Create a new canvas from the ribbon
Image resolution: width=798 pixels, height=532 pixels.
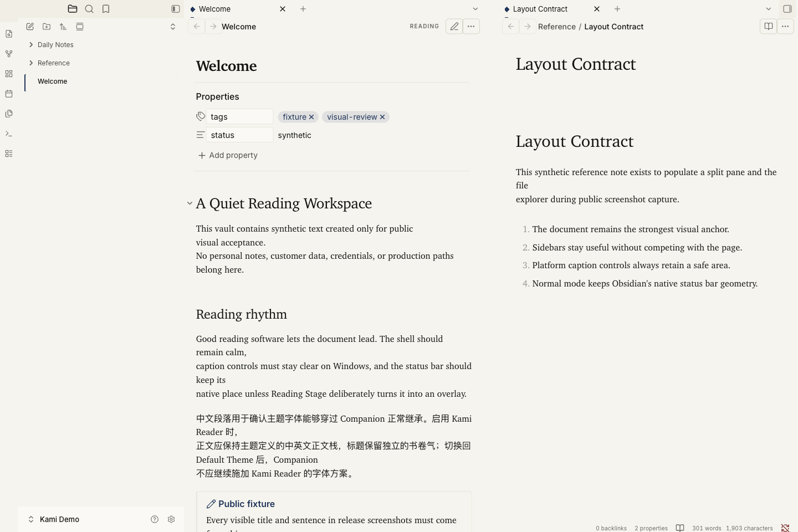(x=9, y=74)
